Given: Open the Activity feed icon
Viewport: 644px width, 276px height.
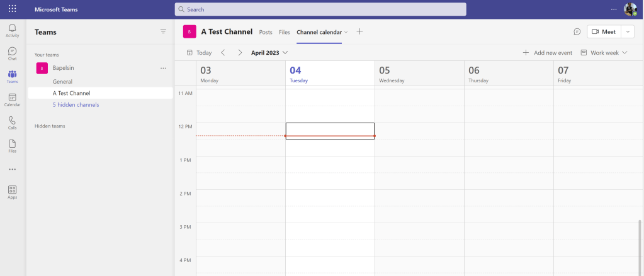Looking at the screenshot, I should (12, 30).
